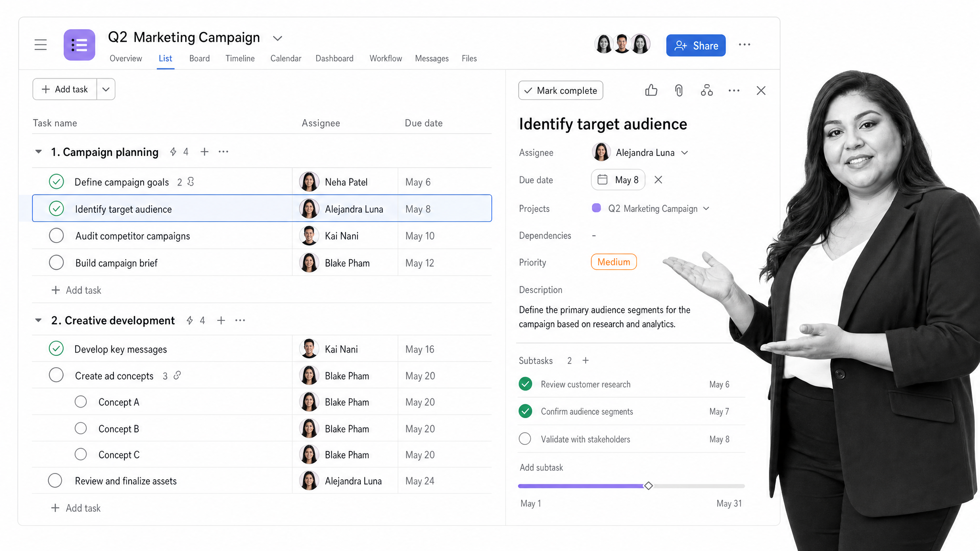Toggle completion of Define campaign goals
The image size is (980, 551).
tap(56, 182)
